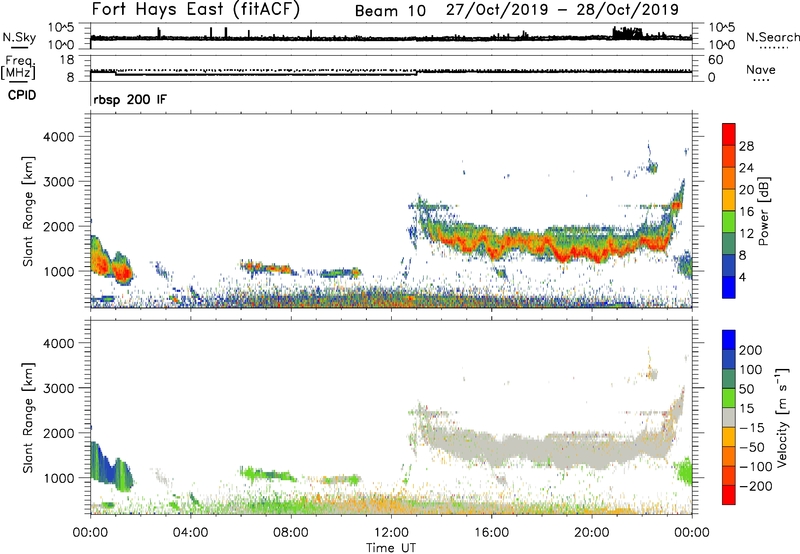The width and height of the screenshot is (800, 554).
Task: Click the '08:00' time tick label
Action: click(x=291, y=533)
